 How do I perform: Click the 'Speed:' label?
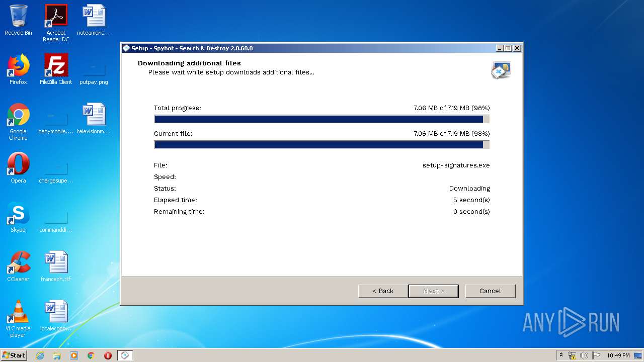tap(165, 177)
